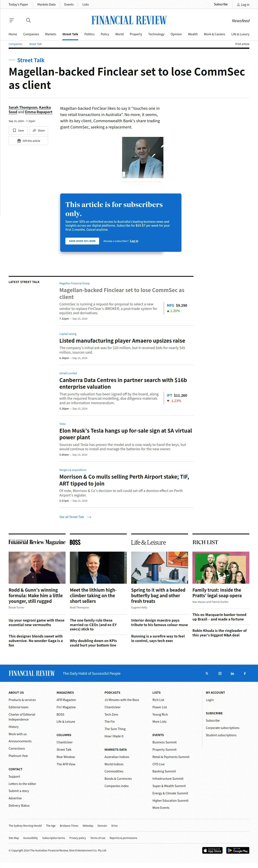The image size is (258, 868).
Task: Click the Mergers & acquisitions topic tag
Action: pyautogui.click(x=73, y=470)
